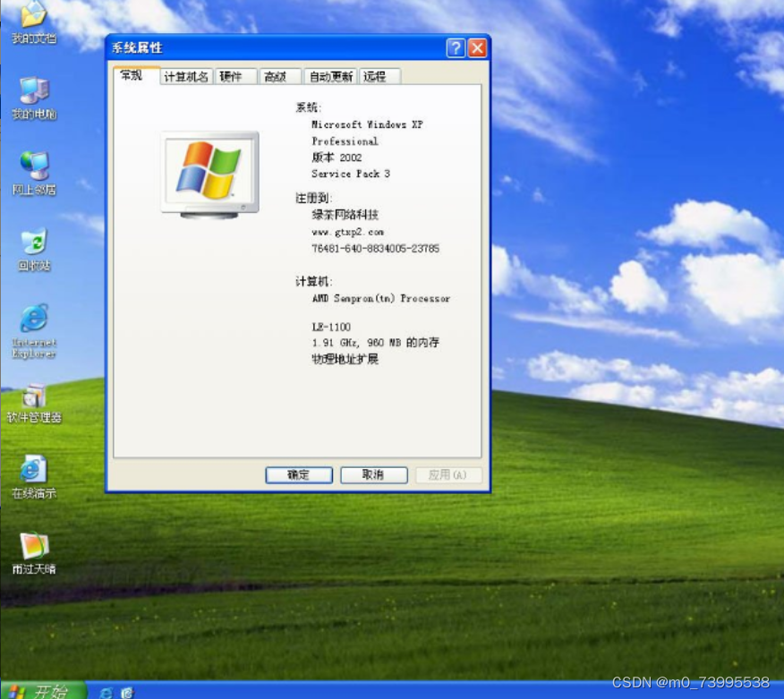This screenshot has height=699, width=784.
Task: Confirm with the 确定 button
Action: coord(299,475)
